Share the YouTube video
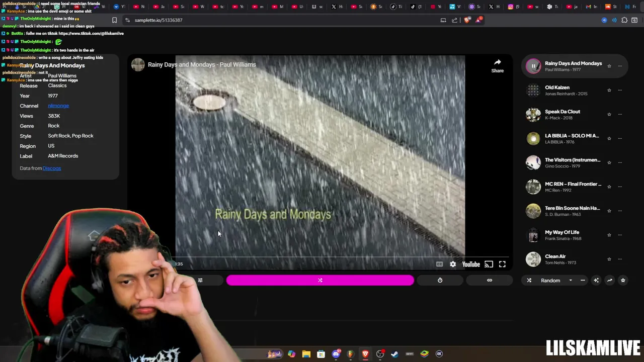The image size is (644, 362). tap(497, 66)
